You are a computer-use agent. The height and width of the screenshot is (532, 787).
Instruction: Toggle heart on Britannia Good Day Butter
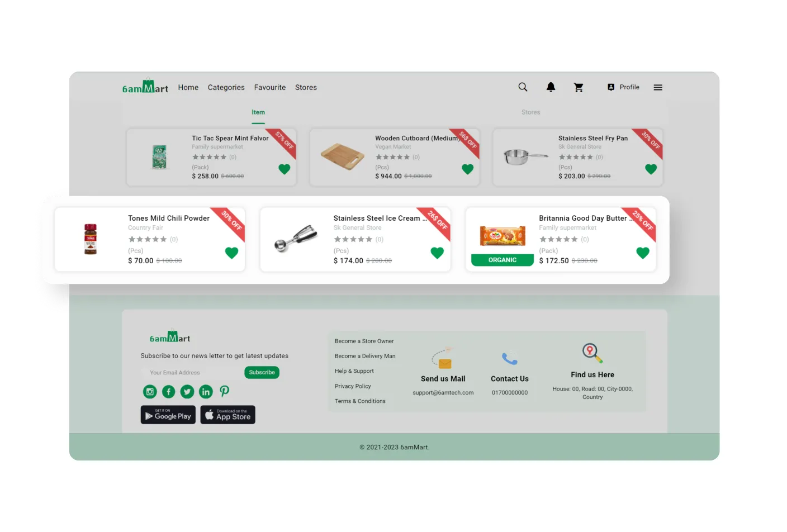click(x=643, y=253)
